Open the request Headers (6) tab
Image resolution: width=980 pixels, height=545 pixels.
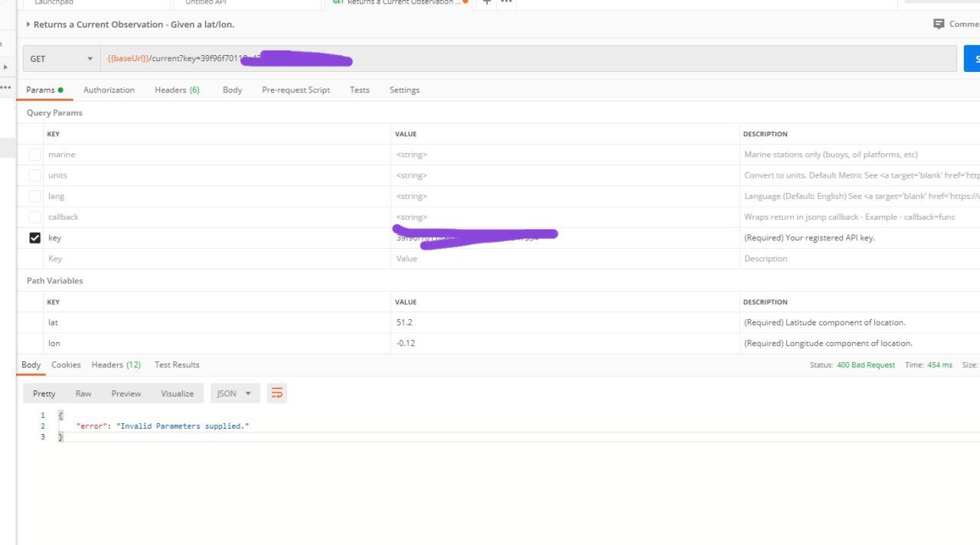(177, 90)
